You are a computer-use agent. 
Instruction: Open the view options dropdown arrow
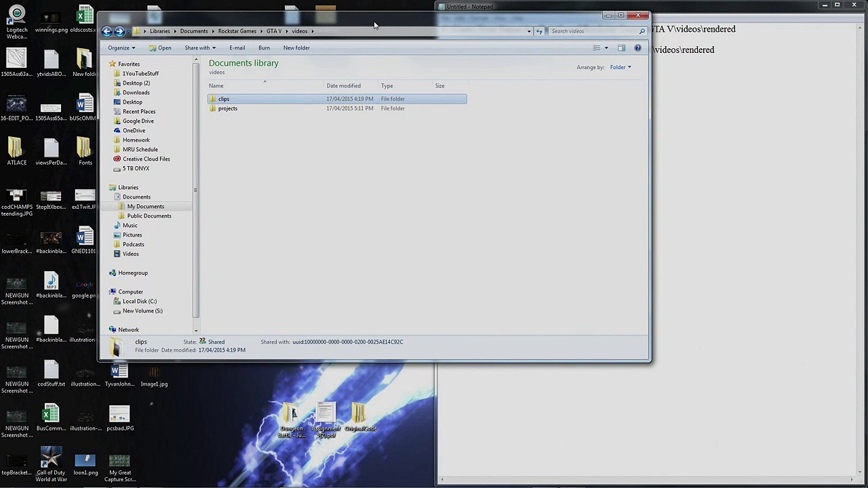click(606, 48)
